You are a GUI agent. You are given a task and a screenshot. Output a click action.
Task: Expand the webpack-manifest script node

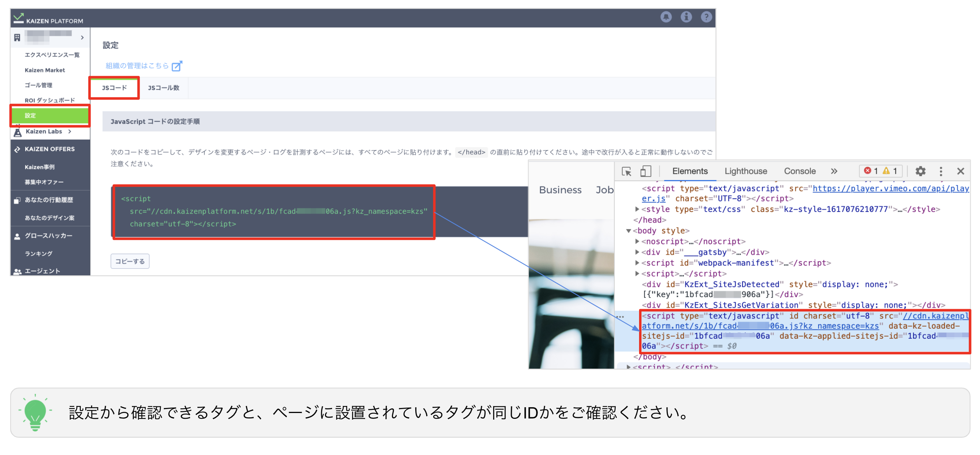click(637, 263)
